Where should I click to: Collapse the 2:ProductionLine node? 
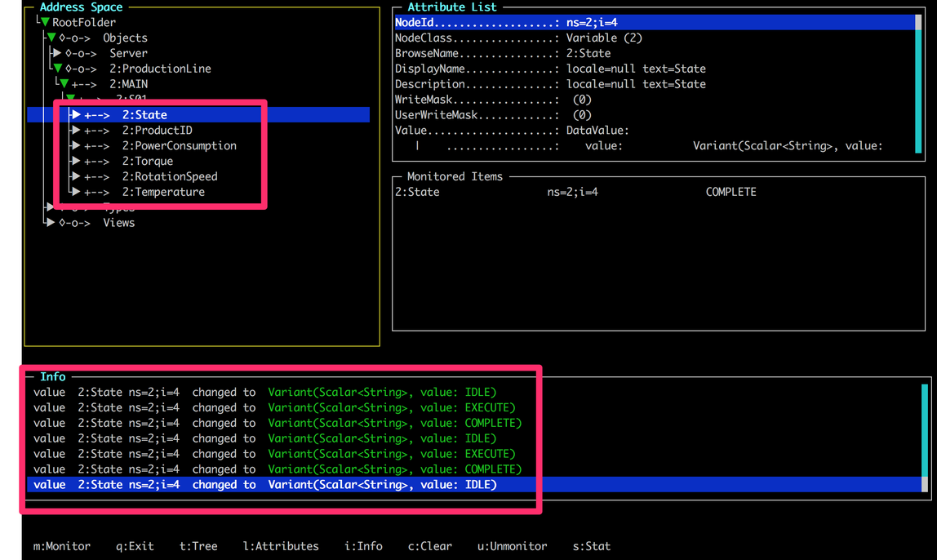point(58,69)
